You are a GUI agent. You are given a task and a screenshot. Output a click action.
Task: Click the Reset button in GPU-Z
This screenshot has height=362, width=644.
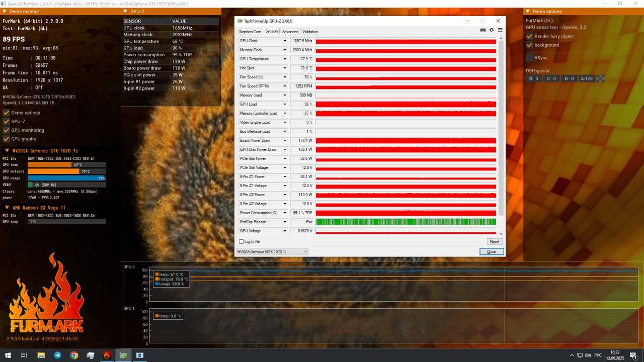(495, 242)
